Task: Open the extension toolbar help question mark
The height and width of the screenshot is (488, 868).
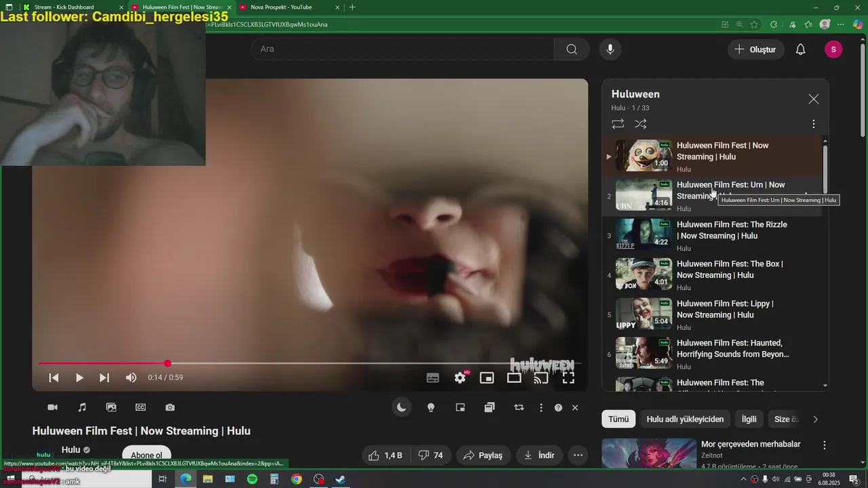Action: [x=558, y=407]
